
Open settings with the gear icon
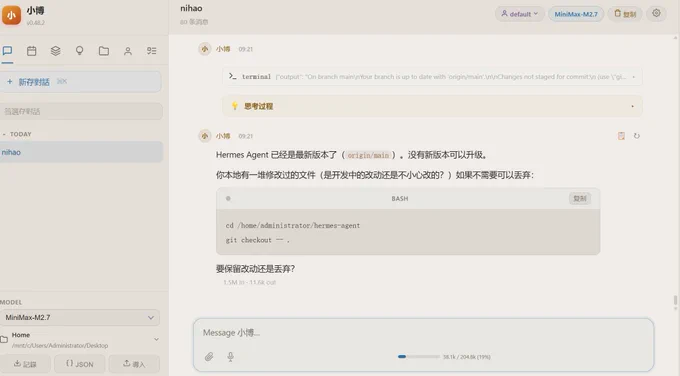point(656,13)
